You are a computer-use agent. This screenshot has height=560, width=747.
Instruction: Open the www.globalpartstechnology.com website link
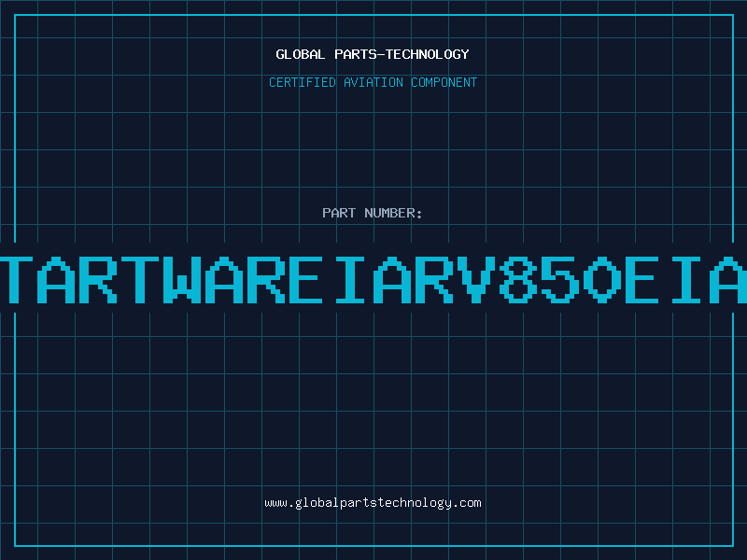(373, 503)
